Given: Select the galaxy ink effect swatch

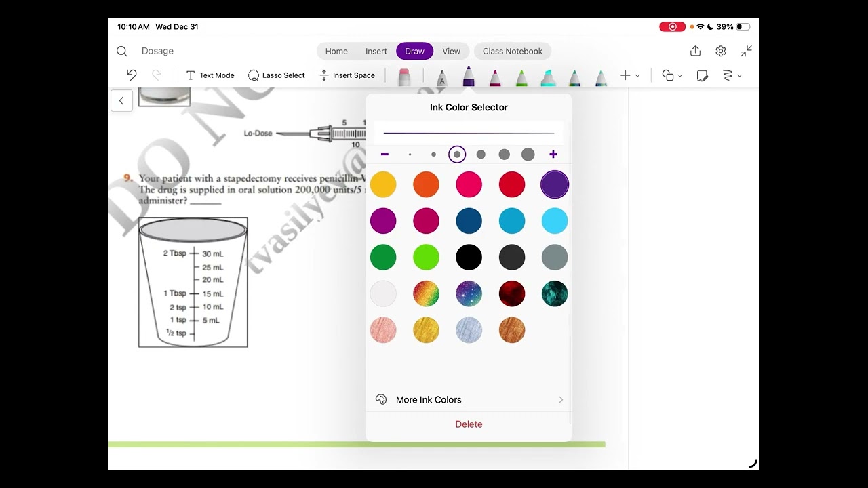Looking at the screenshot, I should (469, 293).
